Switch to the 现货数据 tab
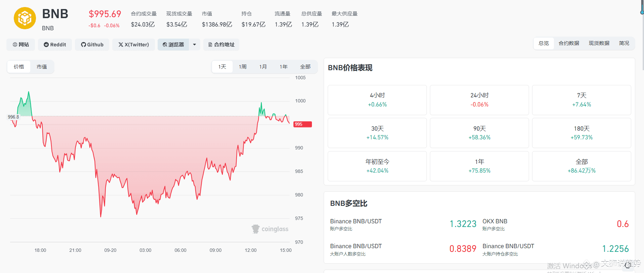This screenshot has width=644, height=273. 599,43
